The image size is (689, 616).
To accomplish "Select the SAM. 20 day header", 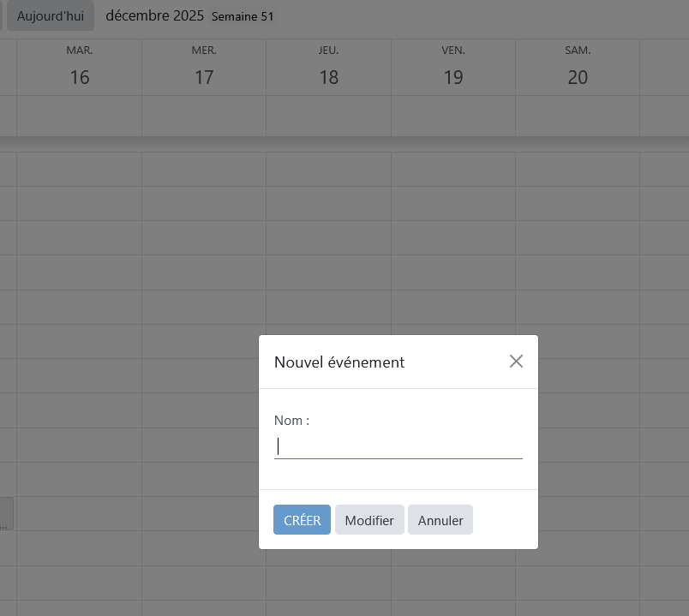I will pos(578,68).
